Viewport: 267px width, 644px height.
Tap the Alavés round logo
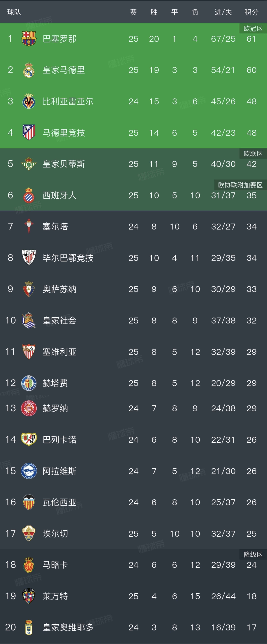(29, 471)
